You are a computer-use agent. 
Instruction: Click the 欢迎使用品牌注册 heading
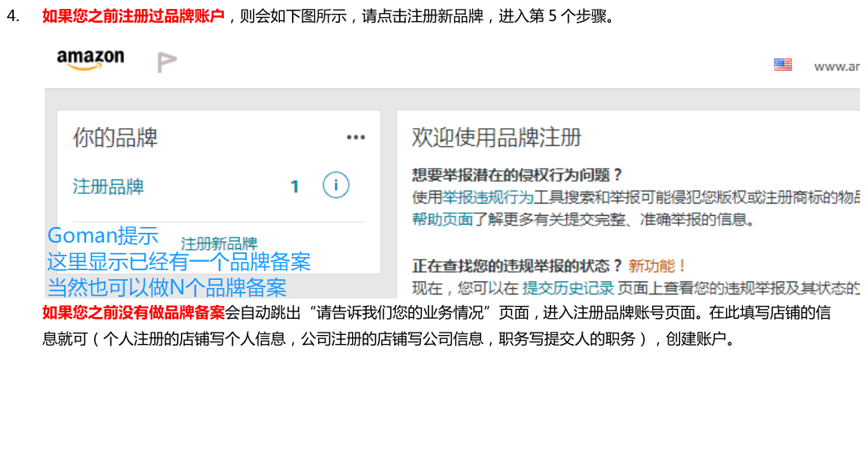(x=496, y=137)
